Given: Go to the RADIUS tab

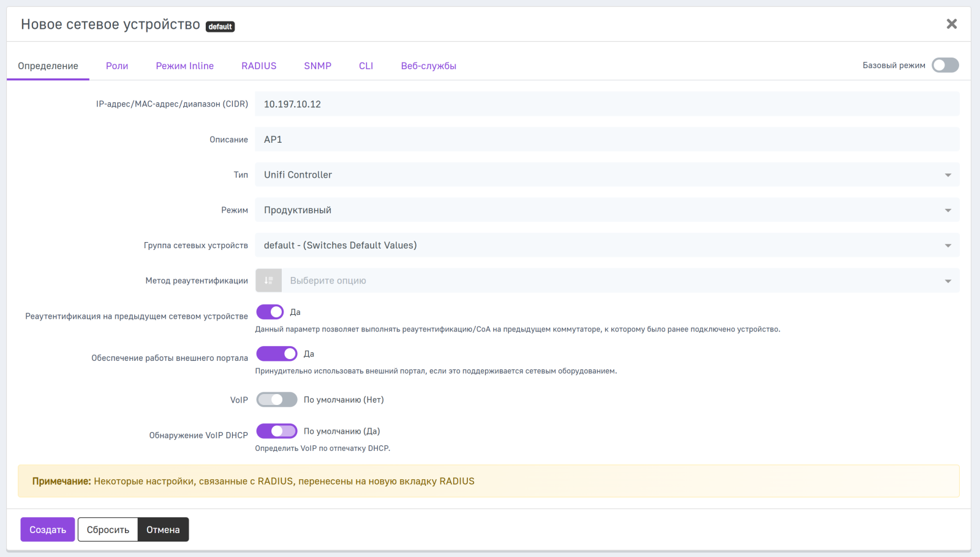Looking at the screenshot, I should point(258,66).
